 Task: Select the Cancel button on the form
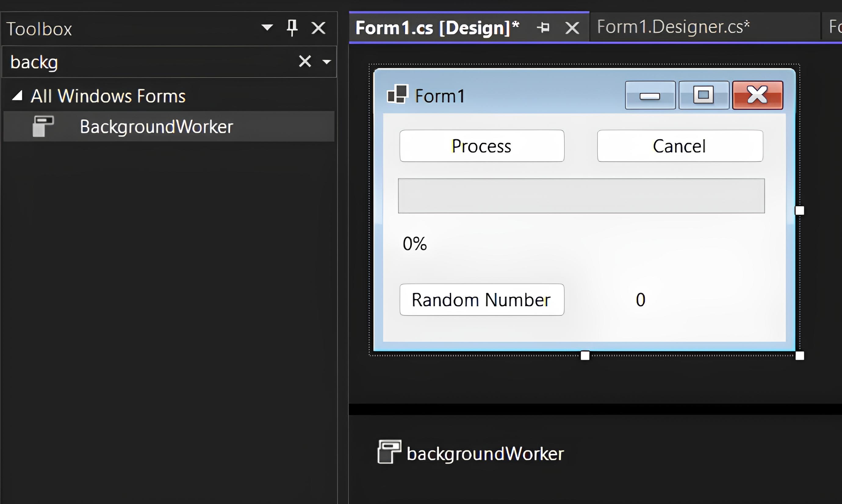680,146
